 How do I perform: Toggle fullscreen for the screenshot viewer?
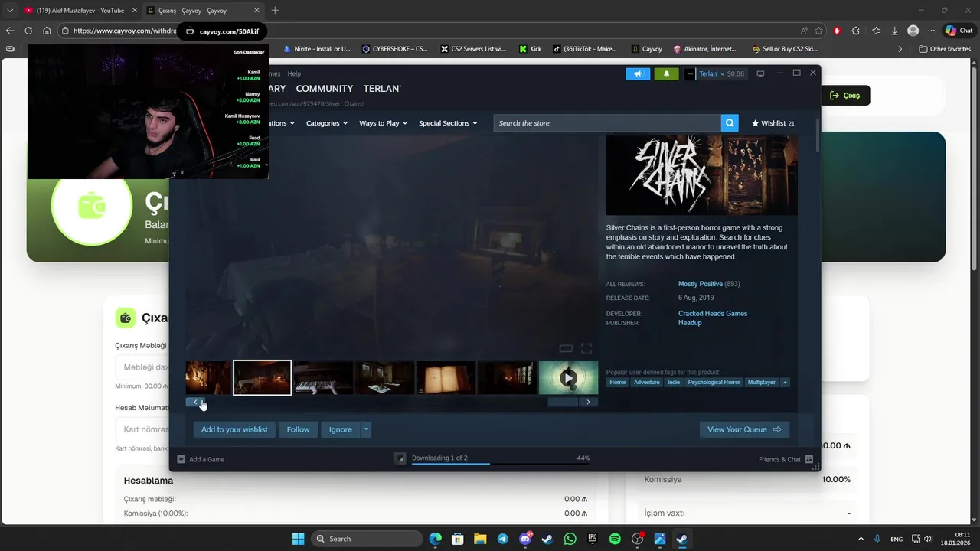(586, 348)
